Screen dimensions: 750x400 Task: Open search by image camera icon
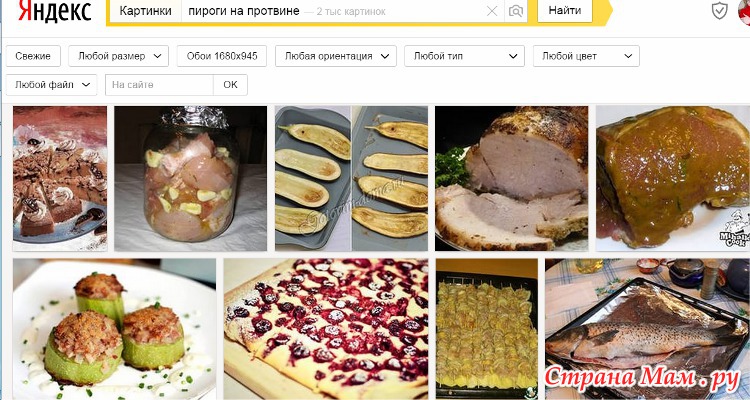click(x=516, y=11)
